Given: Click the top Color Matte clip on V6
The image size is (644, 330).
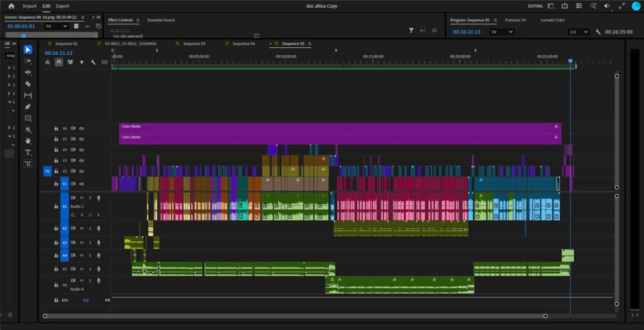Looking at the screenshot, I should [340, 128].
